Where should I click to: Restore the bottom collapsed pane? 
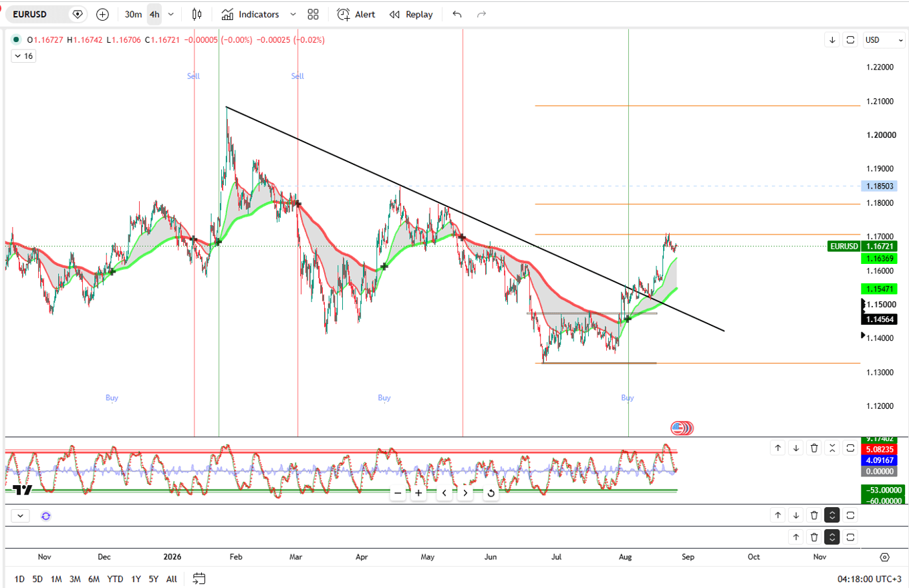[832, 537]
